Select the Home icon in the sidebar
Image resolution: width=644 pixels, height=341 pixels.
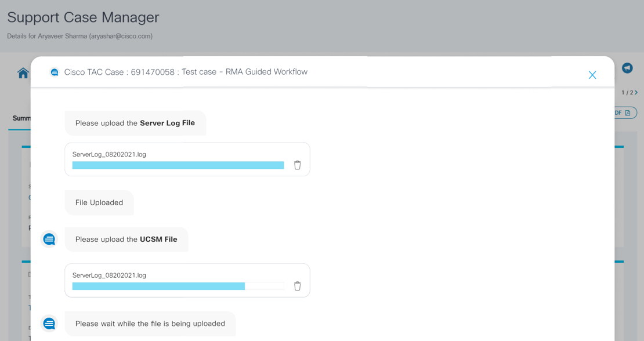coord(23,74)
